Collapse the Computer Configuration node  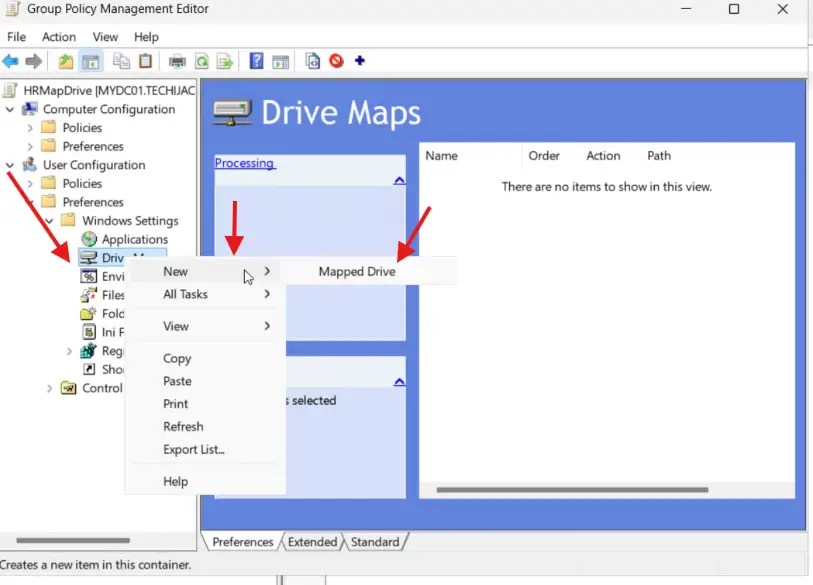(x=10, y=109)
